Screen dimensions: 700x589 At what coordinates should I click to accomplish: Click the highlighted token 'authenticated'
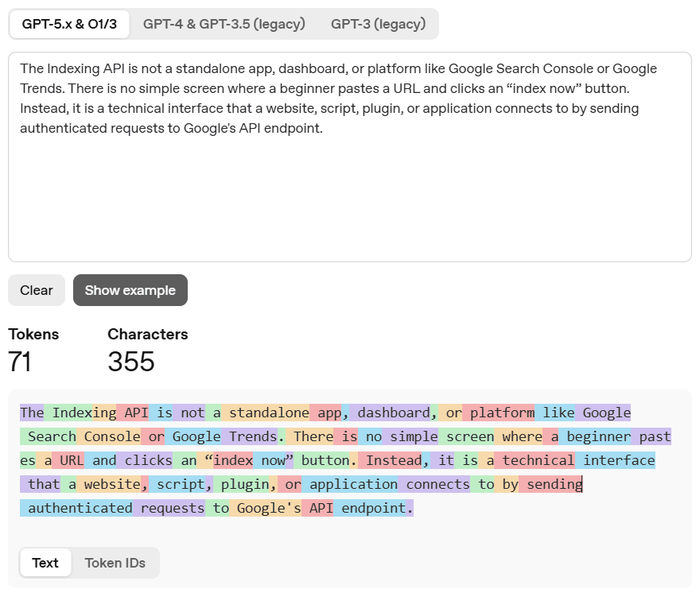[76, 508]
